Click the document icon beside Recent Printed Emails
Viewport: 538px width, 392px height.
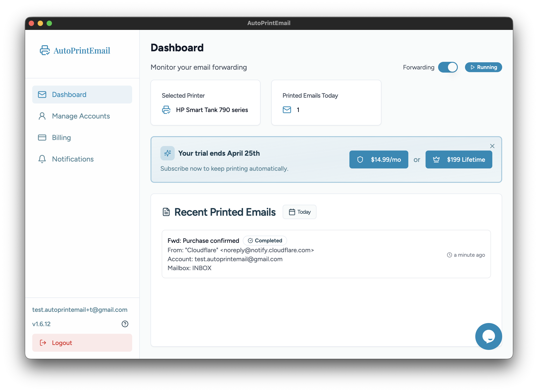point(166,212)
